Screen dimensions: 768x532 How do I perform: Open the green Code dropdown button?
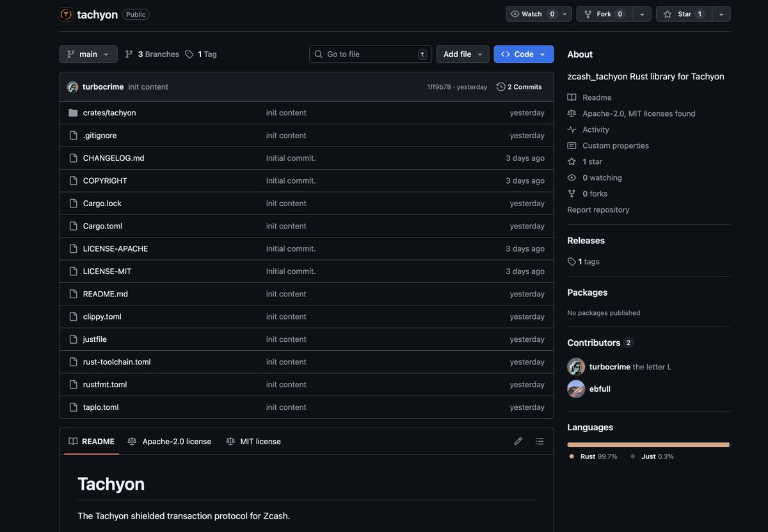[524, 54]
